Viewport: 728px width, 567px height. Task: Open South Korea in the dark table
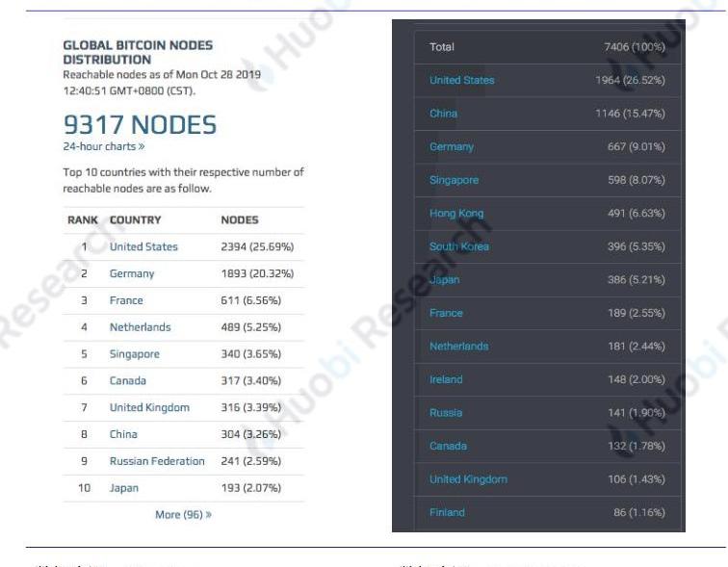[x=459, y=246]
